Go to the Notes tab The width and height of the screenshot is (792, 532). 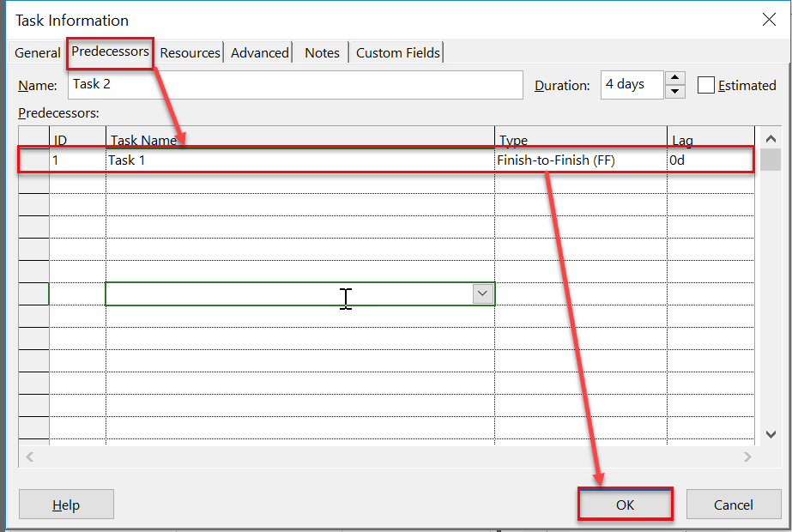tap(322, 53)
